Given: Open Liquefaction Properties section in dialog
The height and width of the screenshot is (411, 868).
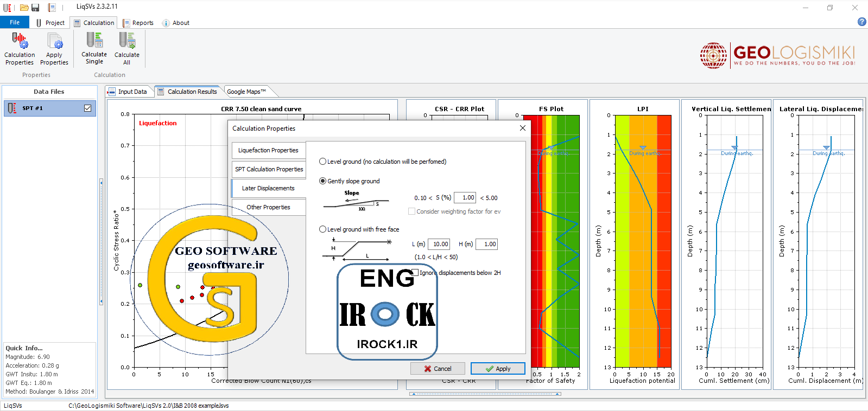Looking at the screenshot, I should [x=268, y=150].
